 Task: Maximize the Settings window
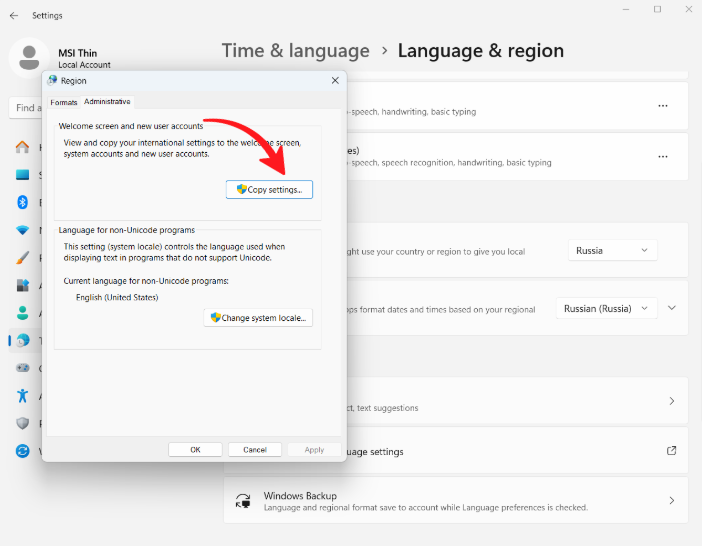pos(657,9)
